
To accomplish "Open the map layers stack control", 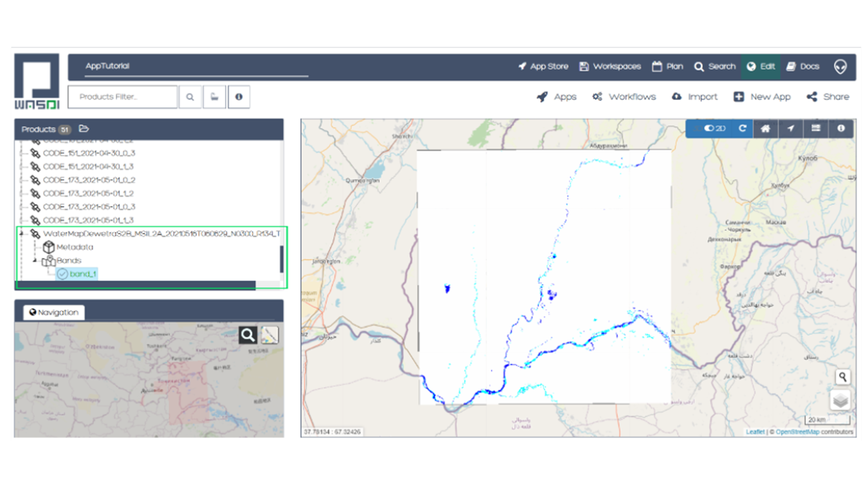I will 840,400.
